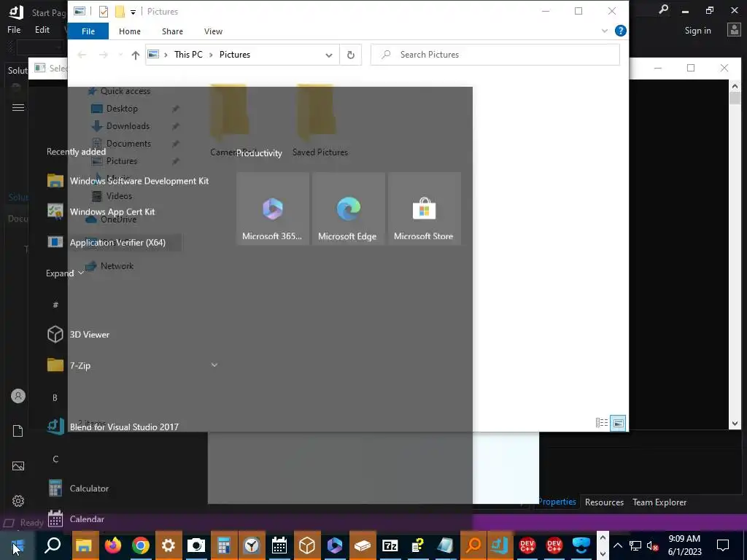This screenshot has height=560, width=747.
Task: Open 3D Viewer from Start app list
Action: [89, 334]
